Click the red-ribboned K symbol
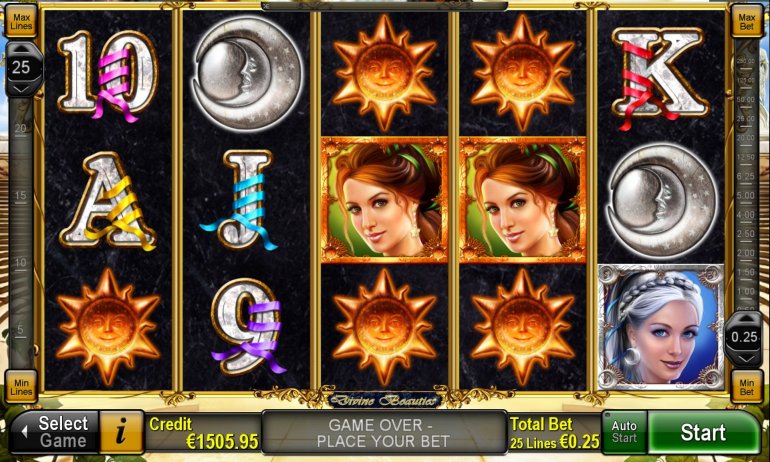 (660, 77)
